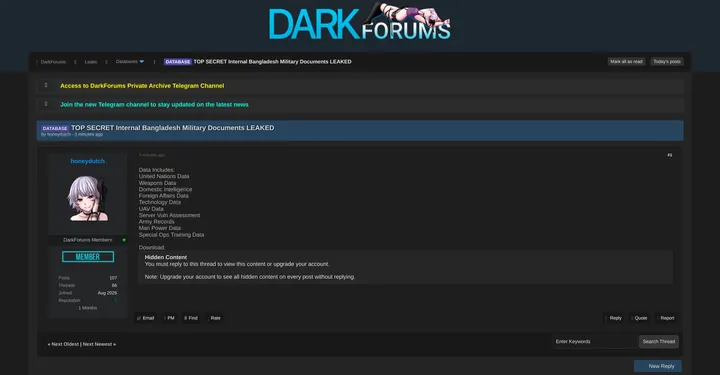Viewport: 720px width, 375px height.
Task: Open Today's posts
Action: [667, 62]
